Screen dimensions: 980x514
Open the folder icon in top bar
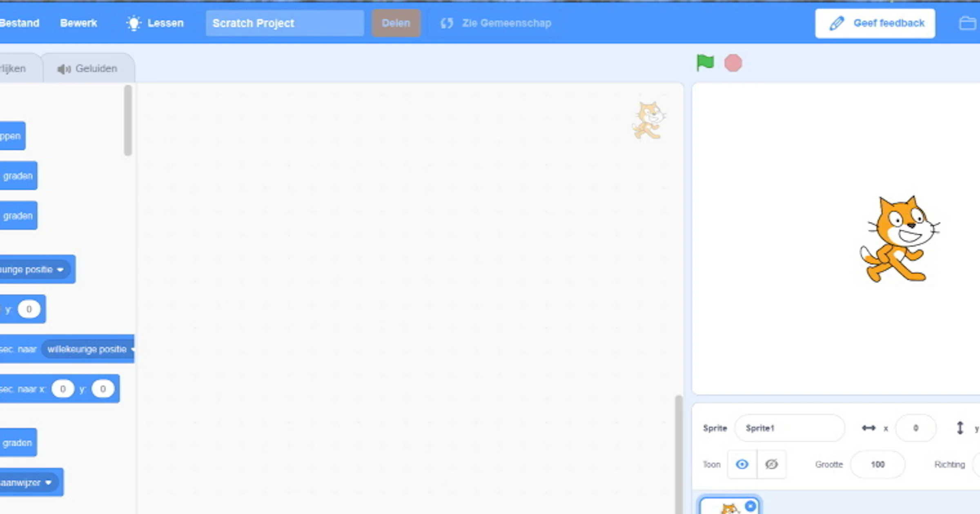click(968, 23)
